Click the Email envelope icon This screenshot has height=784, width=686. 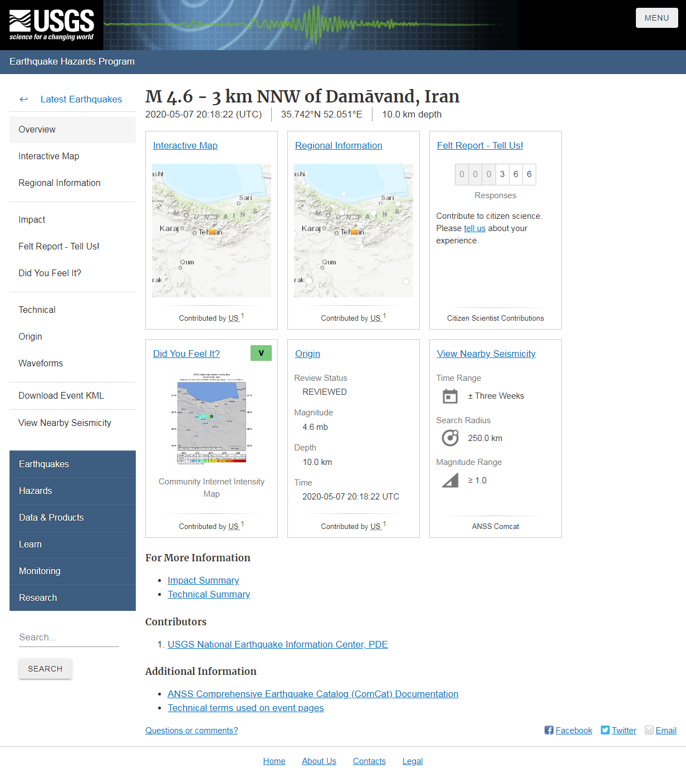649,730
